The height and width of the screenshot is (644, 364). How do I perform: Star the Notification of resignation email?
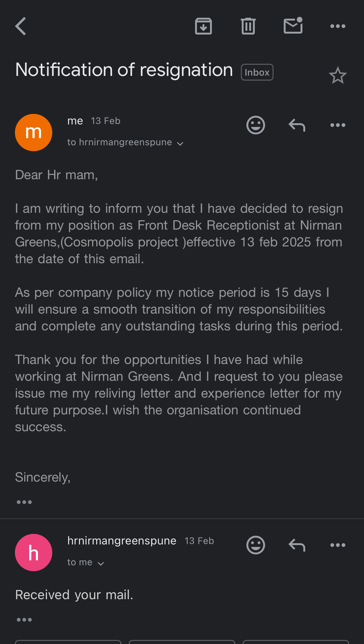coord(338,76)
